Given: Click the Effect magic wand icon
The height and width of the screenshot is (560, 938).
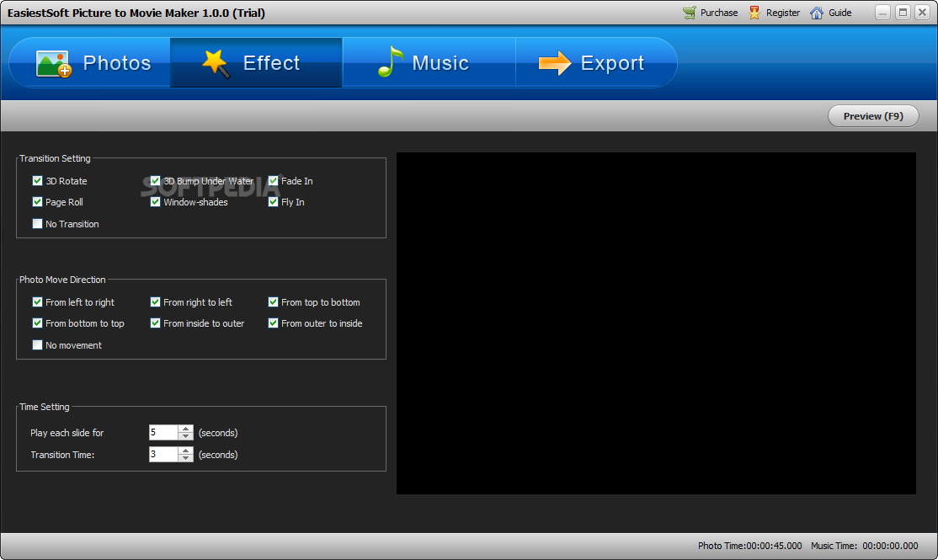Looking at the screenshot, I should click(x=216, y=63).
